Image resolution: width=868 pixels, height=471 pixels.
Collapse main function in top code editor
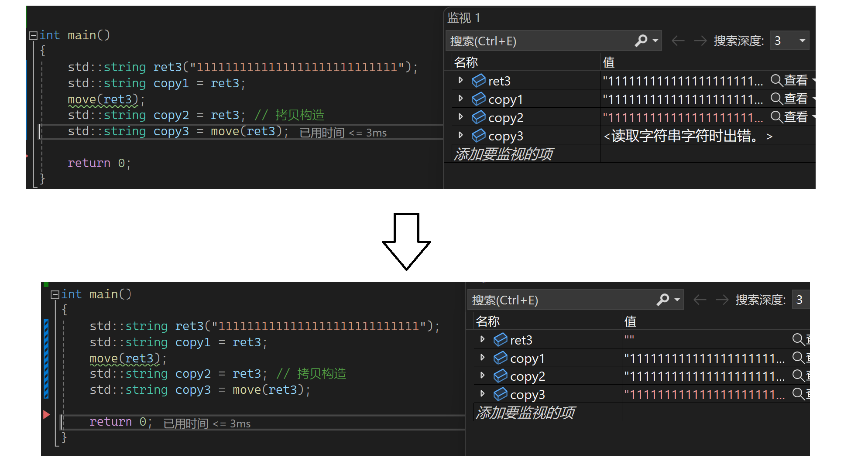(33, 35)
